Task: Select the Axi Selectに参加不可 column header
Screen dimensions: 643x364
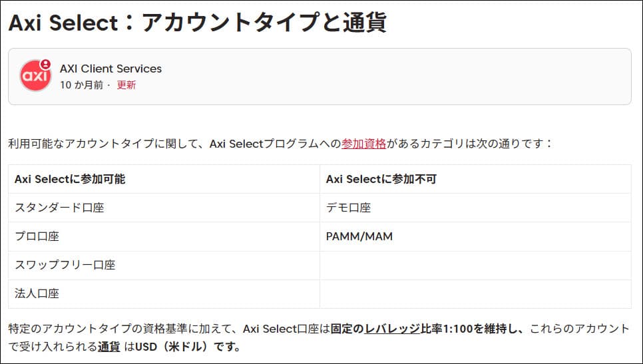Action: coord(381,179)
